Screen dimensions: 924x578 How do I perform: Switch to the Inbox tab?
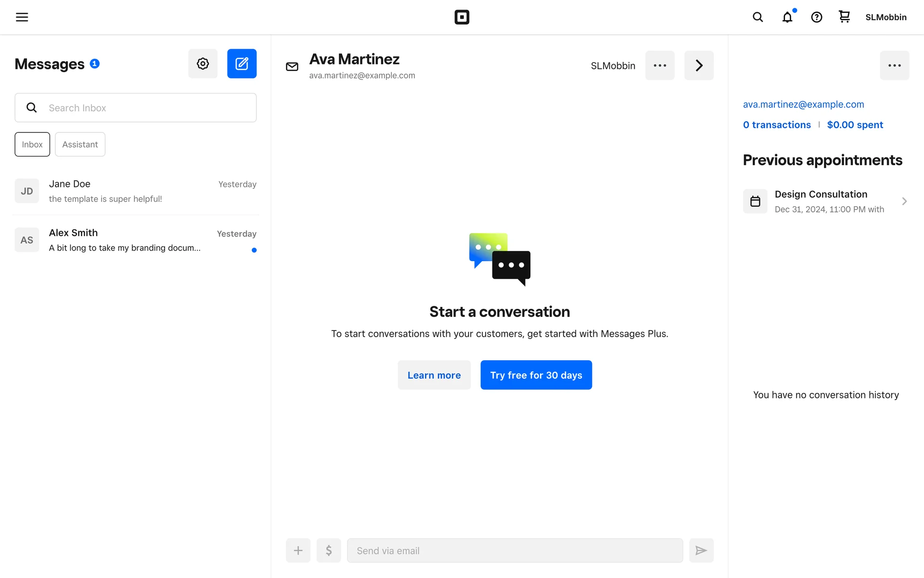[x=32, y=144]
